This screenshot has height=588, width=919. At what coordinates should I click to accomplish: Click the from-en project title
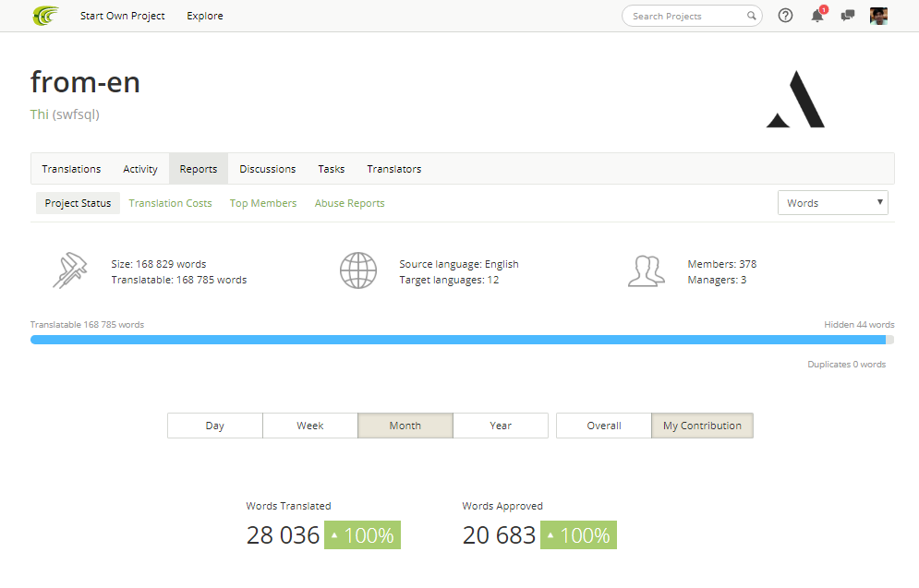tap(85, 81)
